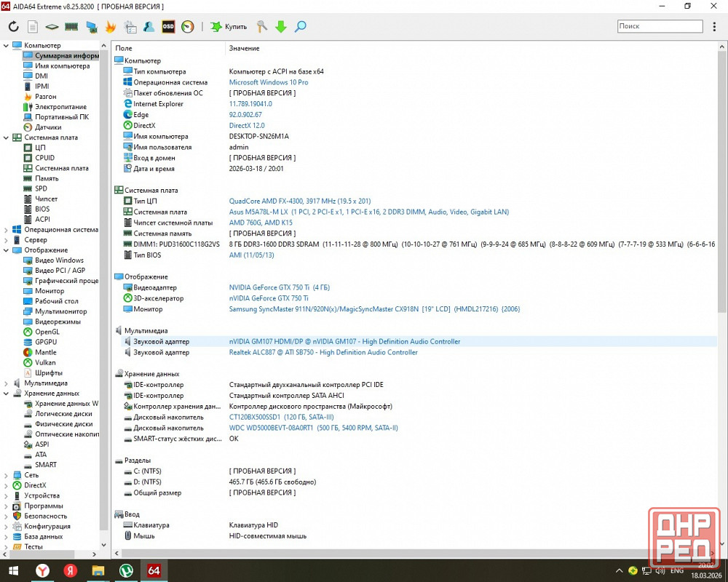The image size is (728, 582).
Task: Open the OSD panel icon
Action: coord(168,27)
